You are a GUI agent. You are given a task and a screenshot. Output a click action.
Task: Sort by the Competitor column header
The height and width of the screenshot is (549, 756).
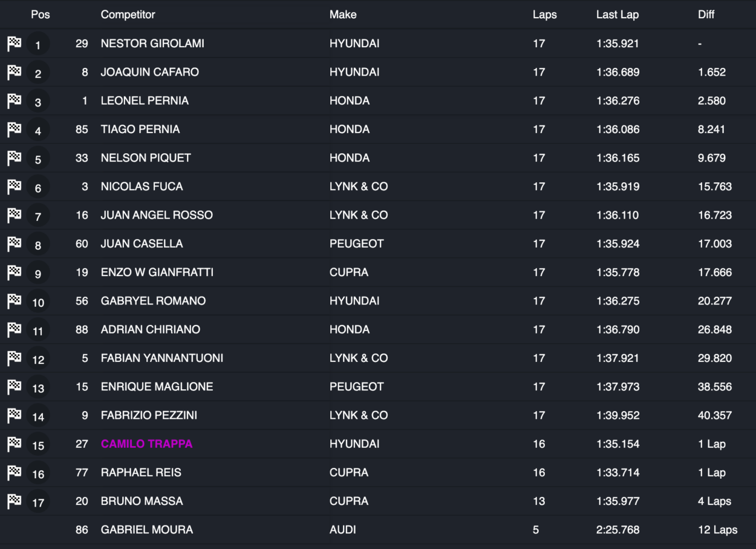pos(128,15)
